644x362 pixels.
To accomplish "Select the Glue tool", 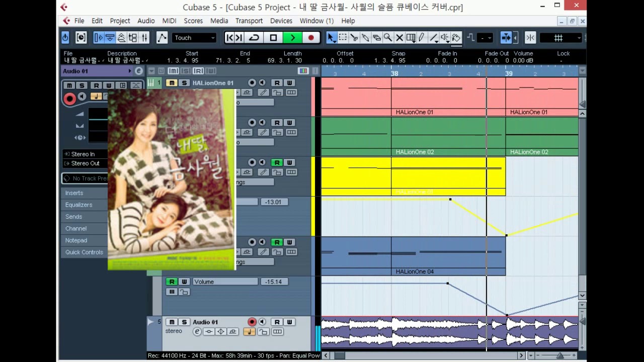I will pyautogui.click(x=365, y=38).
